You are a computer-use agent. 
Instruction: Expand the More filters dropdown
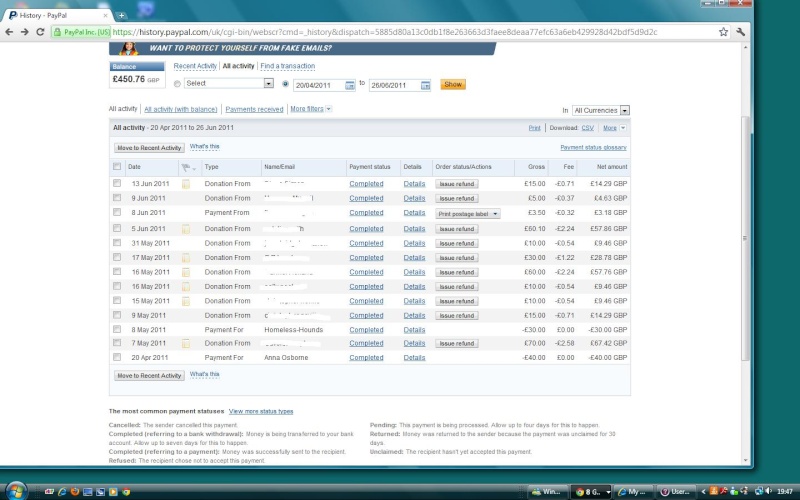(x=311, y=109)
